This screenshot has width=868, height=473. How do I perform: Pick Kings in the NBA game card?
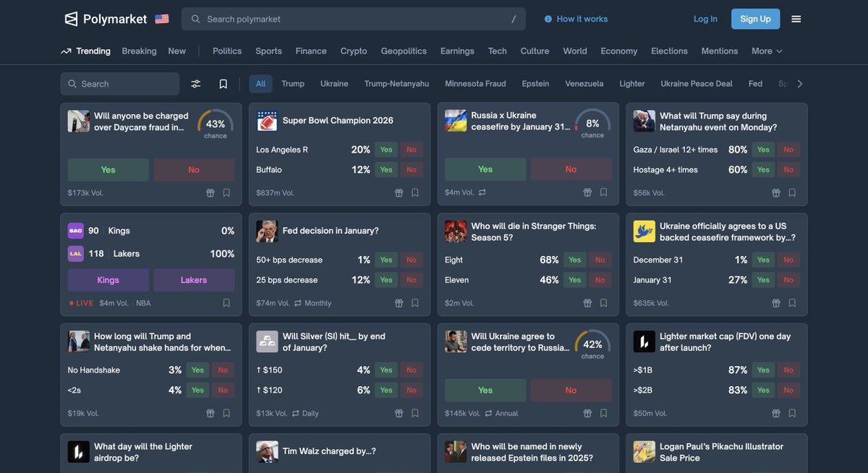[109, 280]
